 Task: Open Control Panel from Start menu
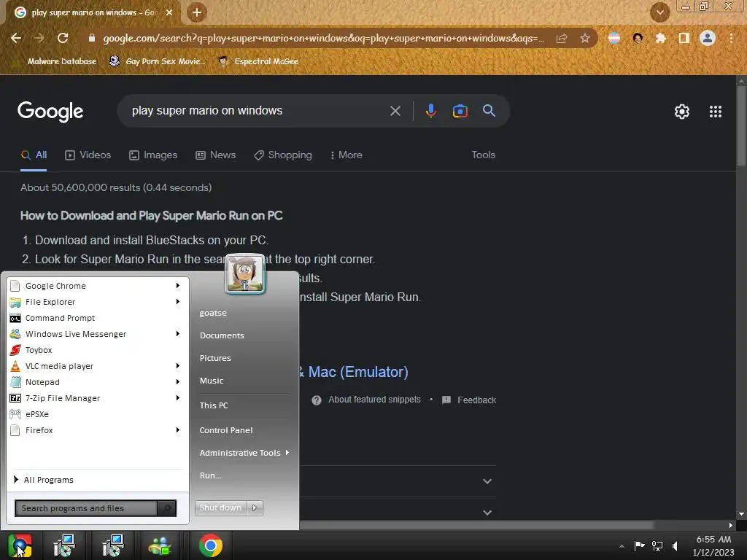pyautogui.click(x=226, y=430)
